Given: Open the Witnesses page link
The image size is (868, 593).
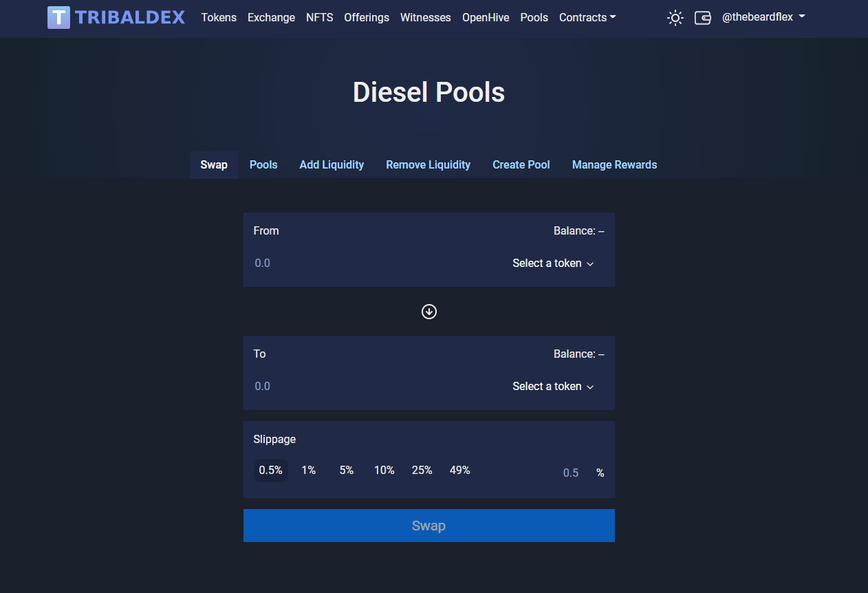Looking at the screenshot, I should click(x=426, y=18).
